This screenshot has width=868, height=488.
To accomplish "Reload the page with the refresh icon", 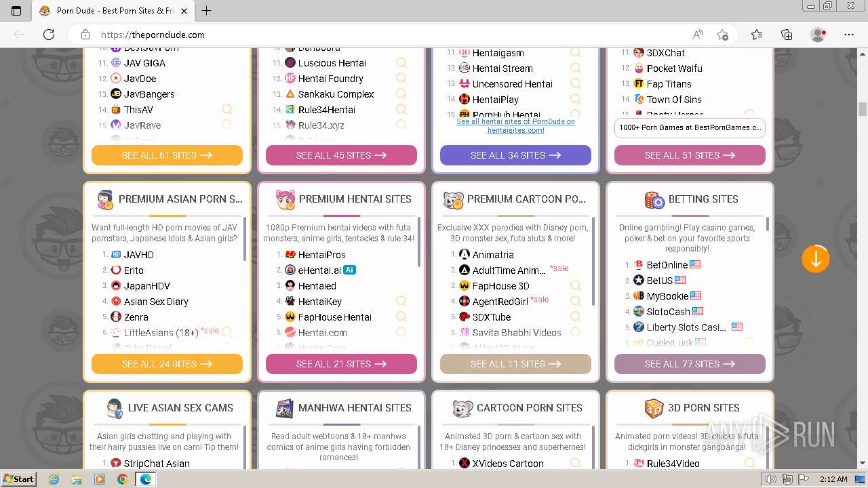I will tap(49, 35).
